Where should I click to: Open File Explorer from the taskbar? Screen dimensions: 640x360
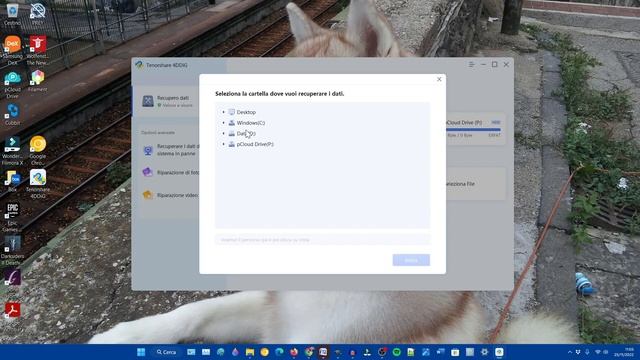[250, 352]
